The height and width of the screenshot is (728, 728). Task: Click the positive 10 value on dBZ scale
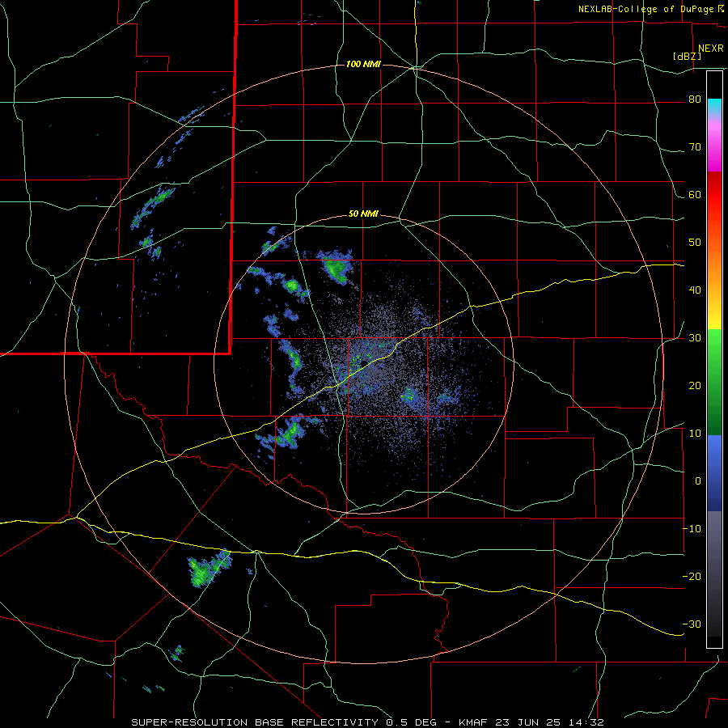[x=695, y=434]
